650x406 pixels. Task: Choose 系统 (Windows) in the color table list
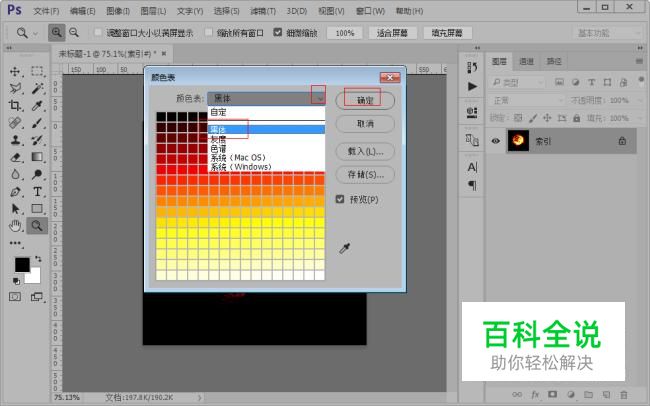pyautogui.click(x=266, y=167)
